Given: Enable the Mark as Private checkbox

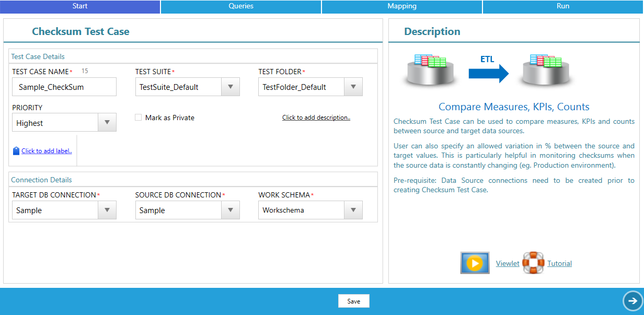Looking at the screenshot, I should point(139,118).
